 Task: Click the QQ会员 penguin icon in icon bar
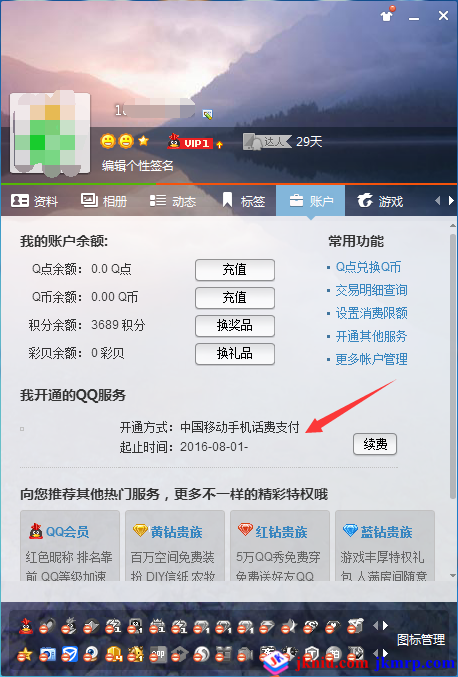pos(26,626)
